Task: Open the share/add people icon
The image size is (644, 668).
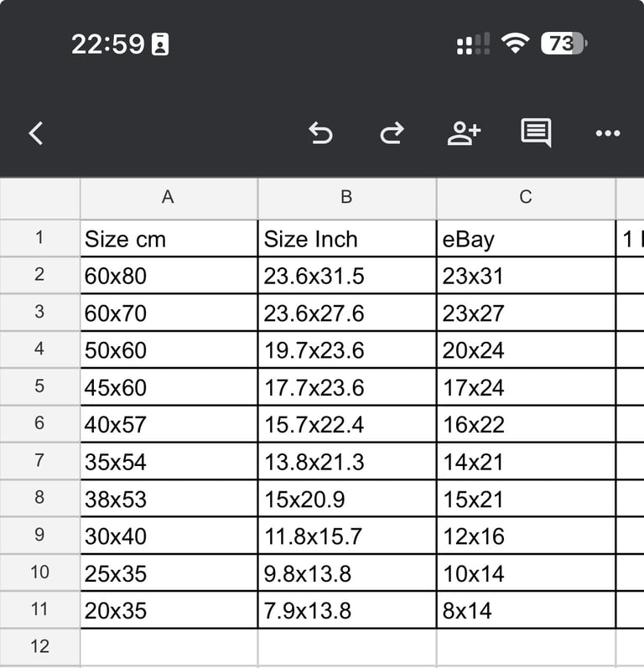Action: pyautogui.click(x=464, y=133)
